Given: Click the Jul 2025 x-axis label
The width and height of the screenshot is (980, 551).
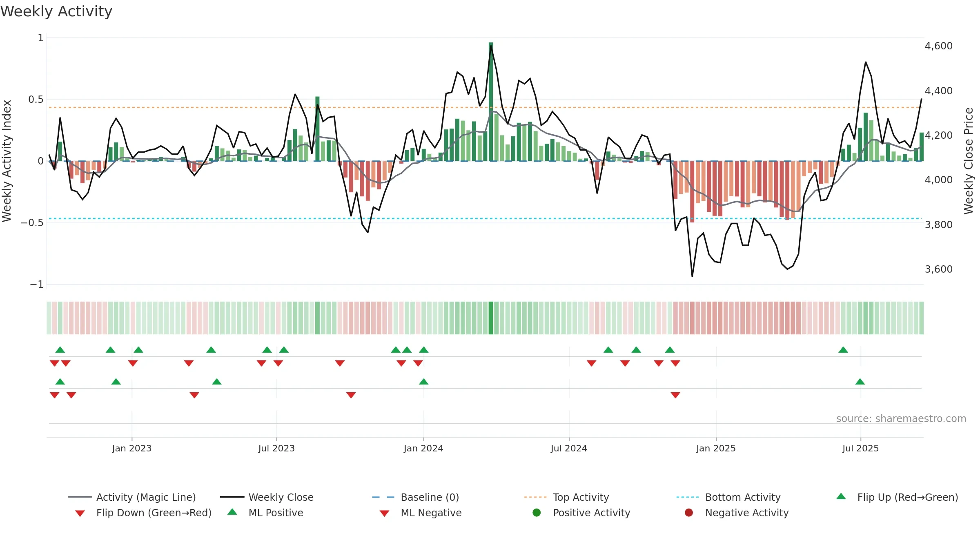Looking at the screenshot, I should (x=860, y=448).
